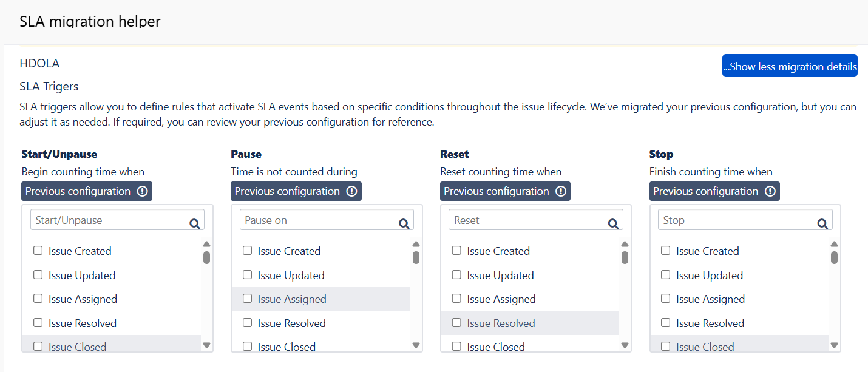This screenshot has height=372, width=868.
Task: Enable Issue Assigned in Pause list
Action: 248,299
